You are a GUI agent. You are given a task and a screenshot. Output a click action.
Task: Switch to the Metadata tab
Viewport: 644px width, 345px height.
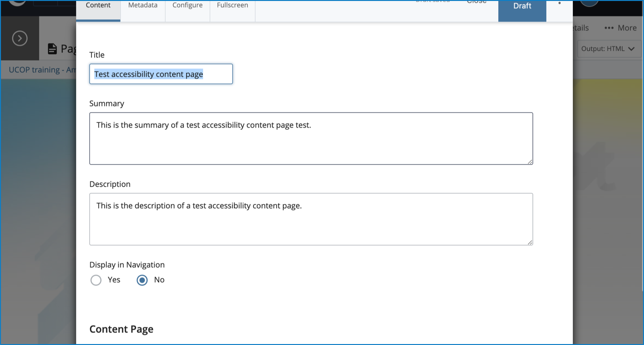tap(143, 6)
